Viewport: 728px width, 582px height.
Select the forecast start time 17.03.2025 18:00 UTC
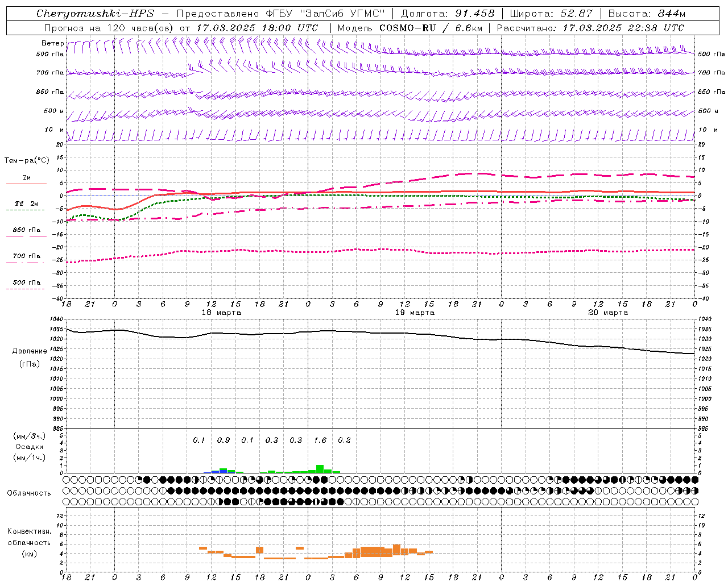(x=257, y=28)
